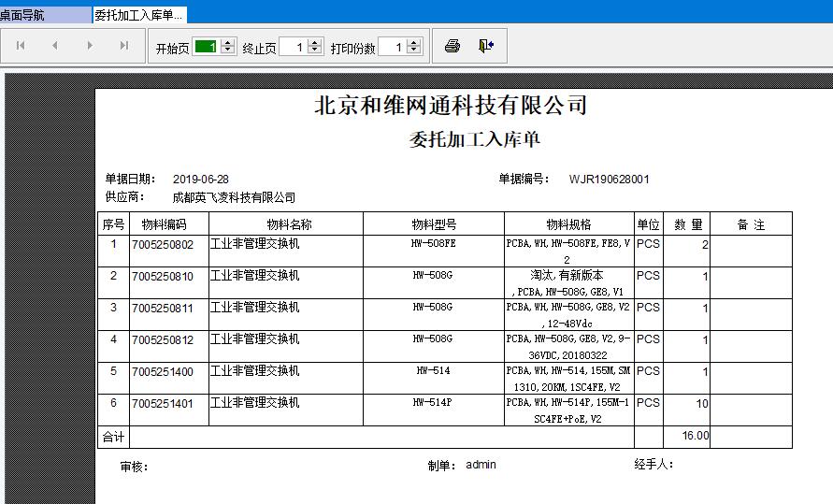The height and width of the screenshot is (504, 833).
Task: Increase the 开始页 value with up arrow
Action: tap(228, 42)
